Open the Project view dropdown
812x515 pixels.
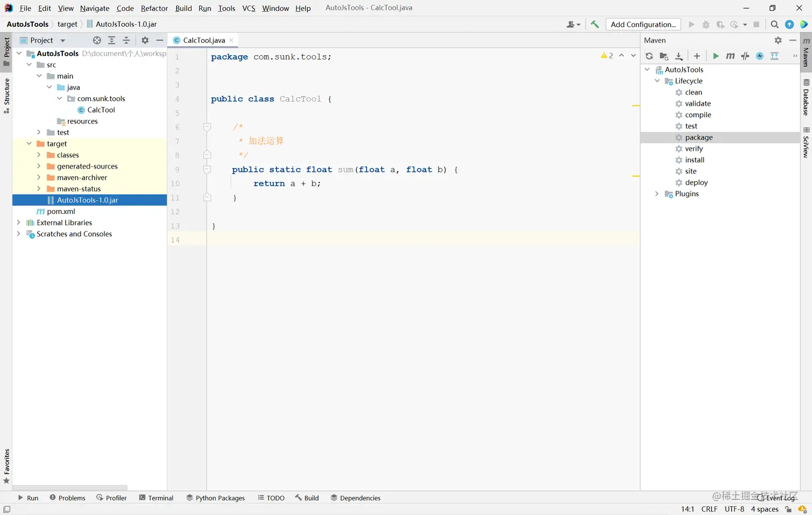point(42,40)
